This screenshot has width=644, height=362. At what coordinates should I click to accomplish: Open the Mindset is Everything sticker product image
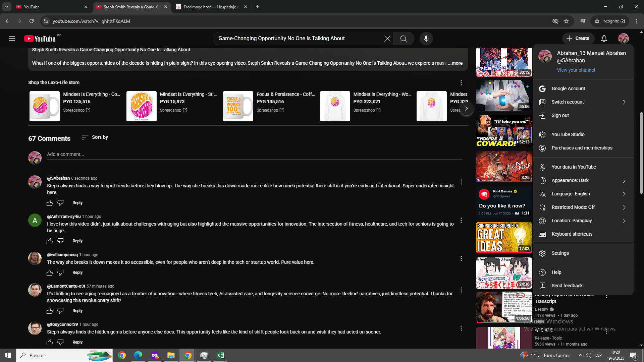(x=142, y=106)
